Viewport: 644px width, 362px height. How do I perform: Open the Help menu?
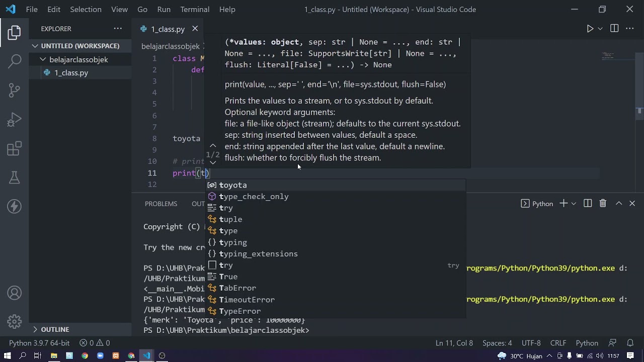click(x=227, y=9)
